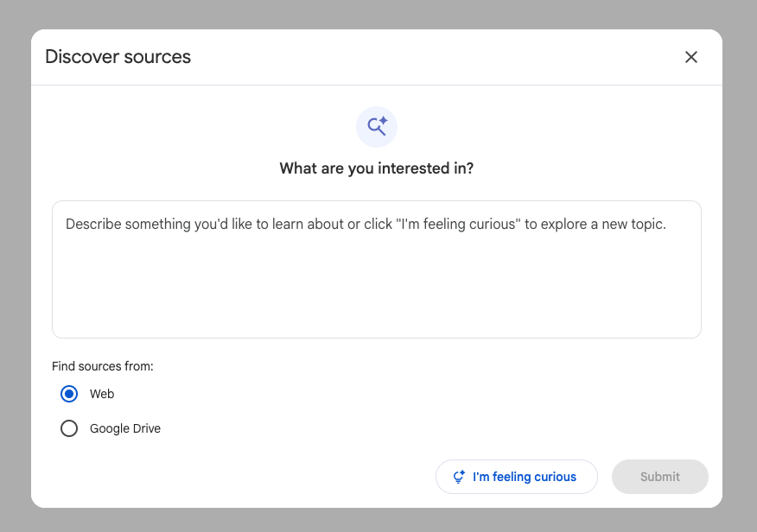Image resolution: width=757 pixels, height=532 pixels.
Task: Click the Google Drive label text
Action: (x=125, y=428)
